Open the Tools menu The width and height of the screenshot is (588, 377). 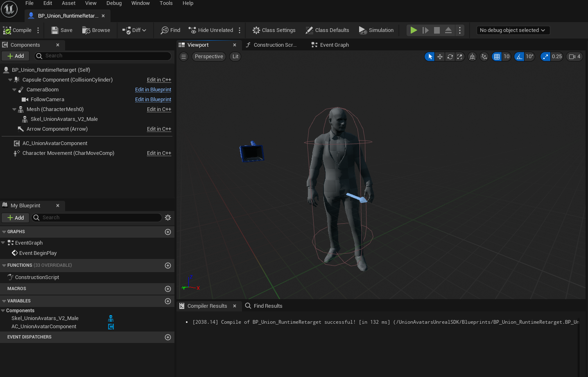coord(166,3)
